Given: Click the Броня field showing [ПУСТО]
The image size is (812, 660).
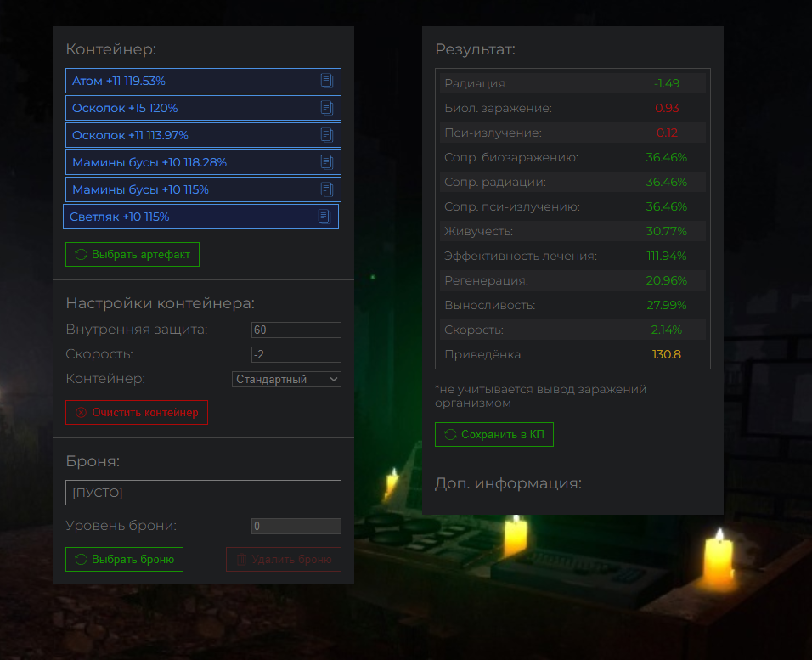Looking at the screenshot, I should click(203, 493).
